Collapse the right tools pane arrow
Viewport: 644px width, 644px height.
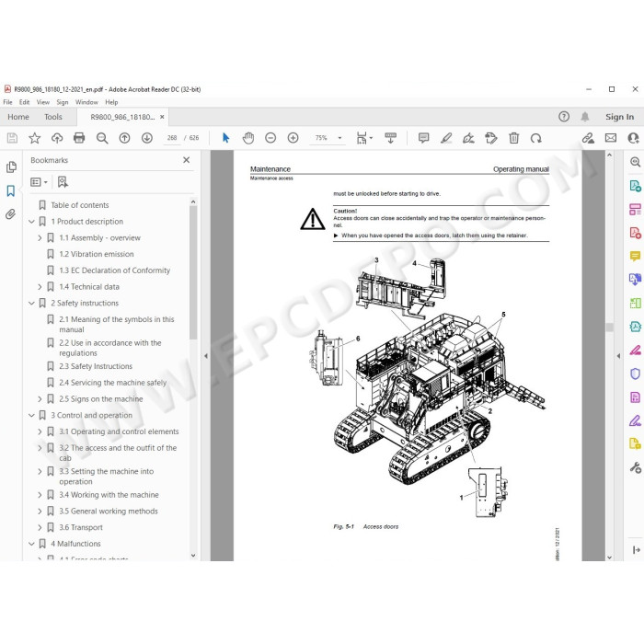(619, 356)
